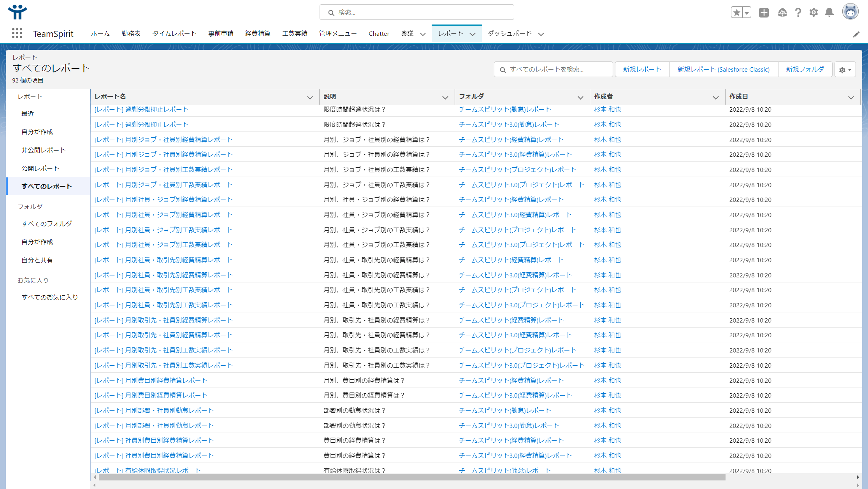
Task: Click the Trailhead guidance icon
Action: [x=782, y=12]
